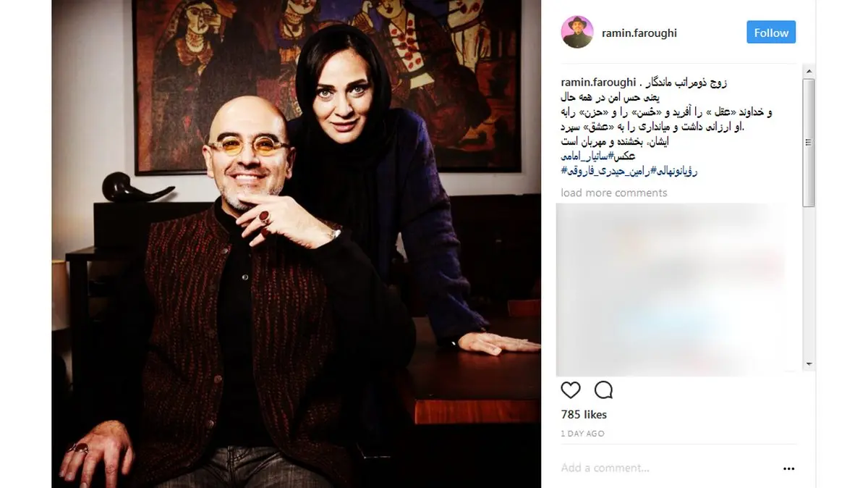Click the couple's photo
The image size is (868, 488).
click(x=296, y=244)
